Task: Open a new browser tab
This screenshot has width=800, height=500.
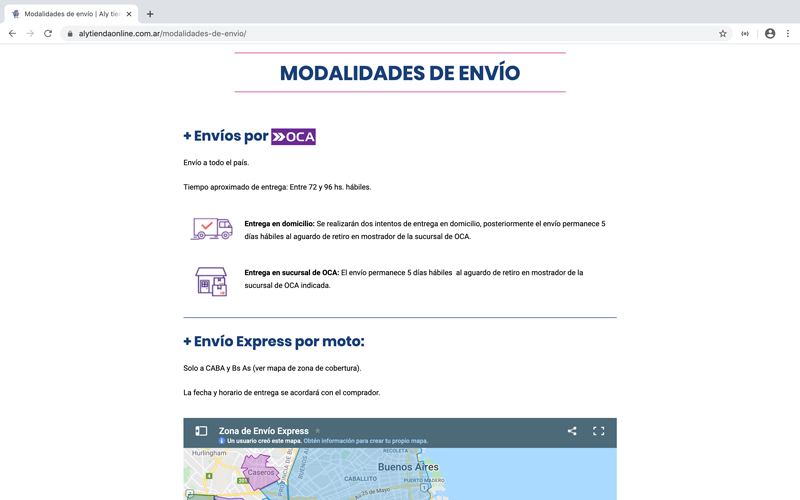Action: (150, 14)
